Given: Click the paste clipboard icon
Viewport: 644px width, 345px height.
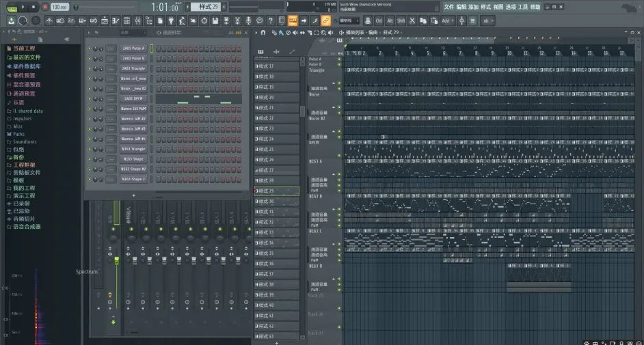Looking at the screenshot, I should click(x=434, y=20).
